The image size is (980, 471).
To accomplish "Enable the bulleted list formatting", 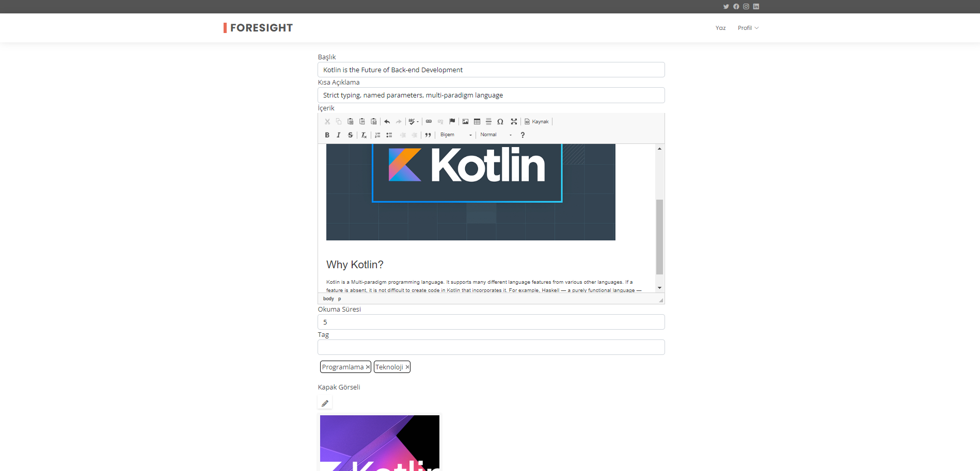I will pyautogui.click(x=389, y=135).
